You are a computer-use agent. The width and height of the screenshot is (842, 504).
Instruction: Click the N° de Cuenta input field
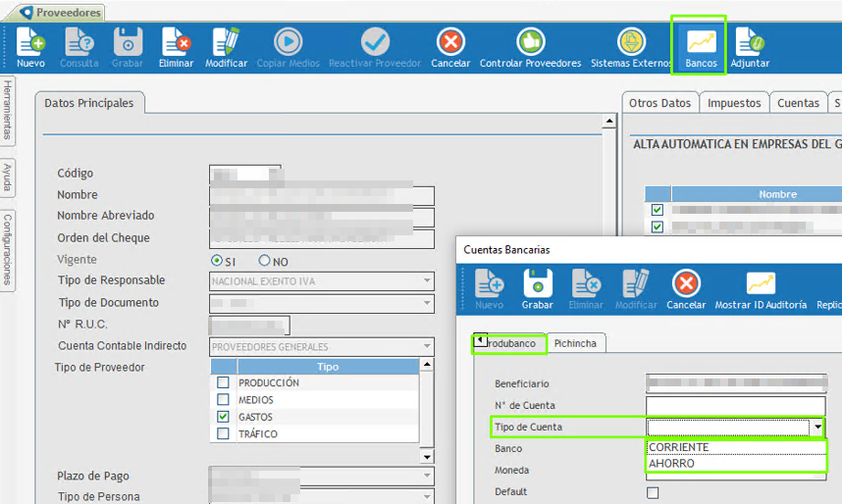(x=736, y=405)
